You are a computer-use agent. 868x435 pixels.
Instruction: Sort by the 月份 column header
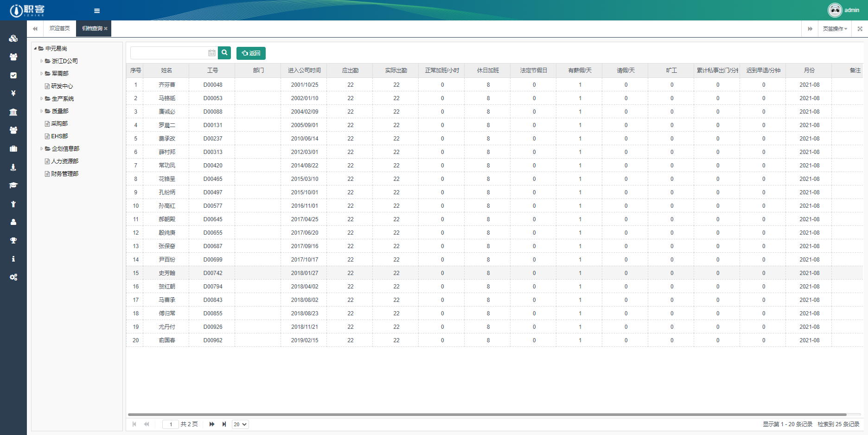pyautogui.click(x=810, y=70)
